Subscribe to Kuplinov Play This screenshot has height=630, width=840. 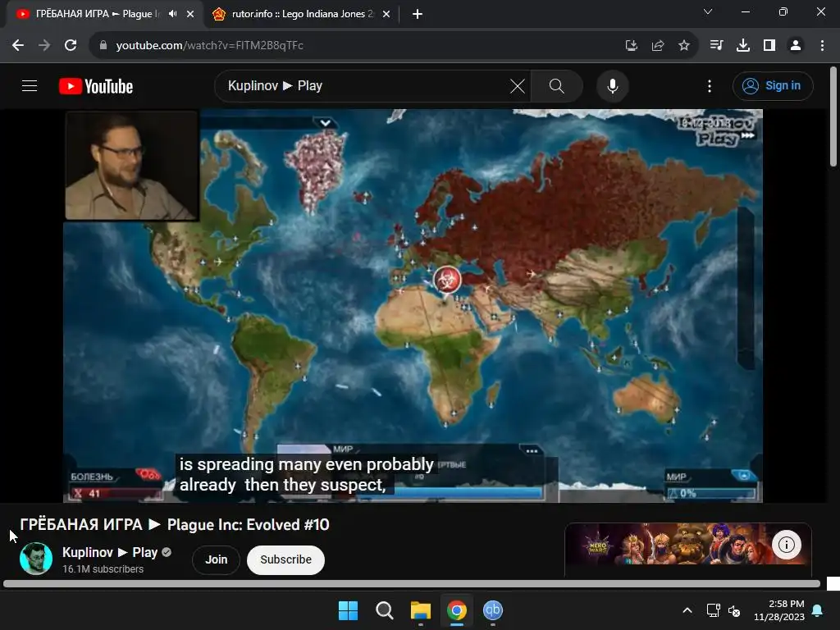pyautogui.click(x=285, y=559)
